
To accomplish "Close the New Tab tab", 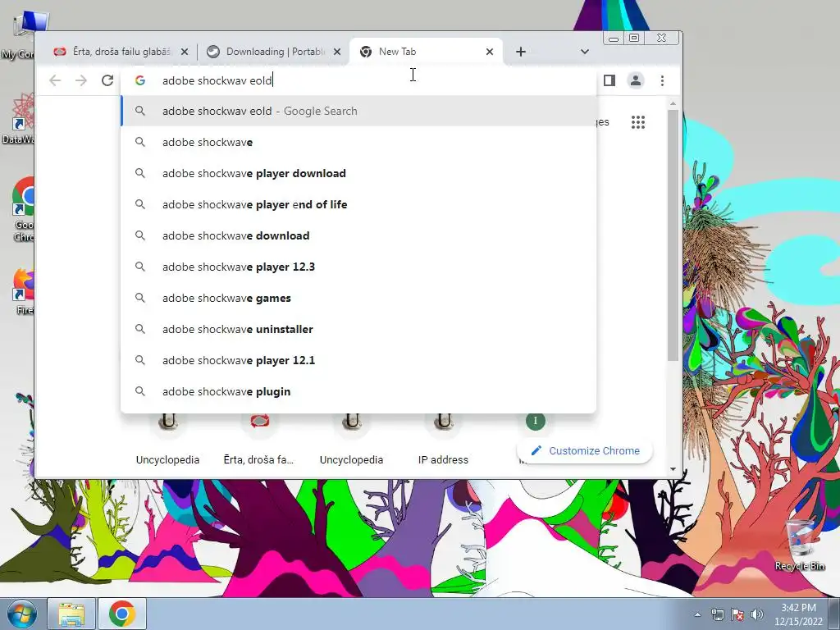I will (x=489, y=52).
